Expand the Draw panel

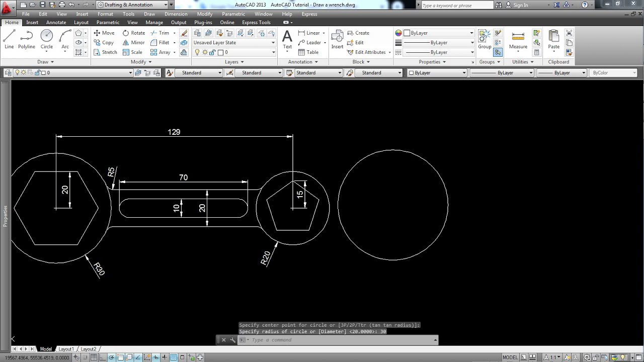coord(45,62)
